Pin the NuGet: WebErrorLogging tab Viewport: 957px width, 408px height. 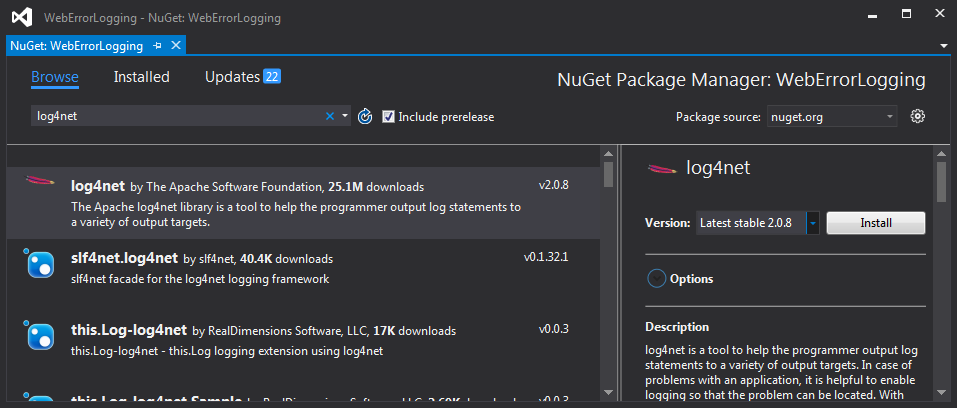click(157, 46)
